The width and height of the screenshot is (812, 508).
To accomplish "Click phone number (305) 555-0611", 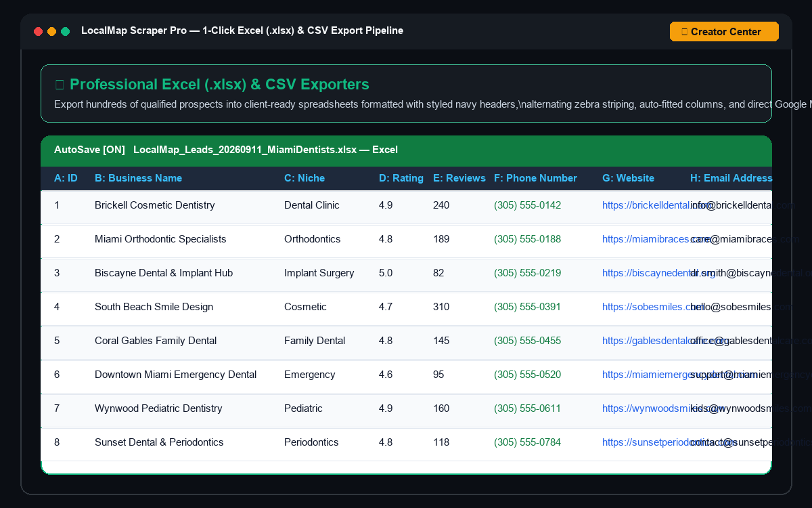I will (527, 408).
